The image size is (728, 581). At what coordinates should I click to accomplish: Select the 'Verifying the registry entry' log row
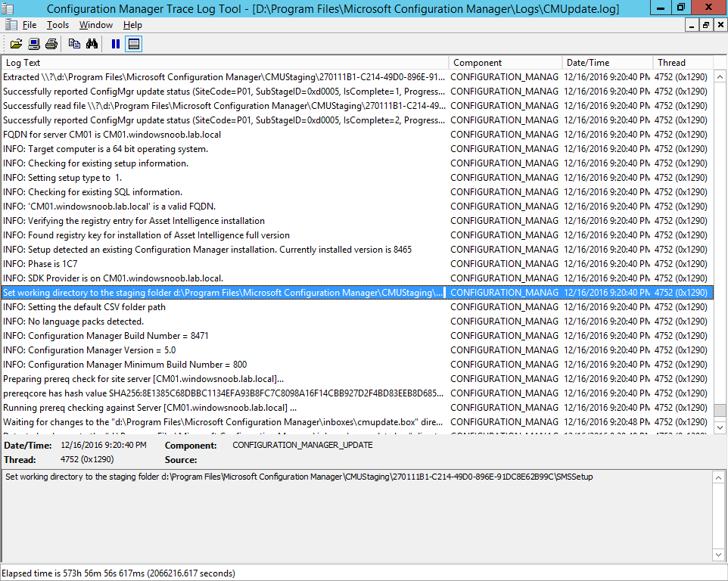tap(357, 221)
